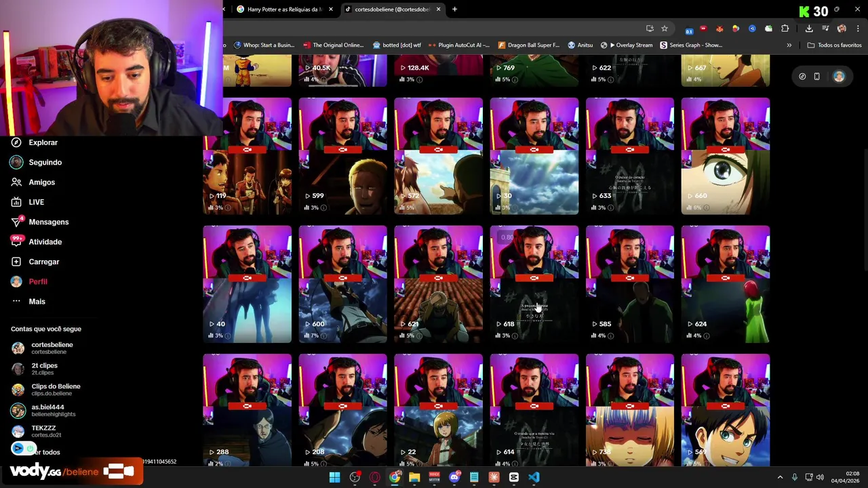Open video thumbnail with 288 views
This screenshot has height=488, width=868.
[248, 410]
